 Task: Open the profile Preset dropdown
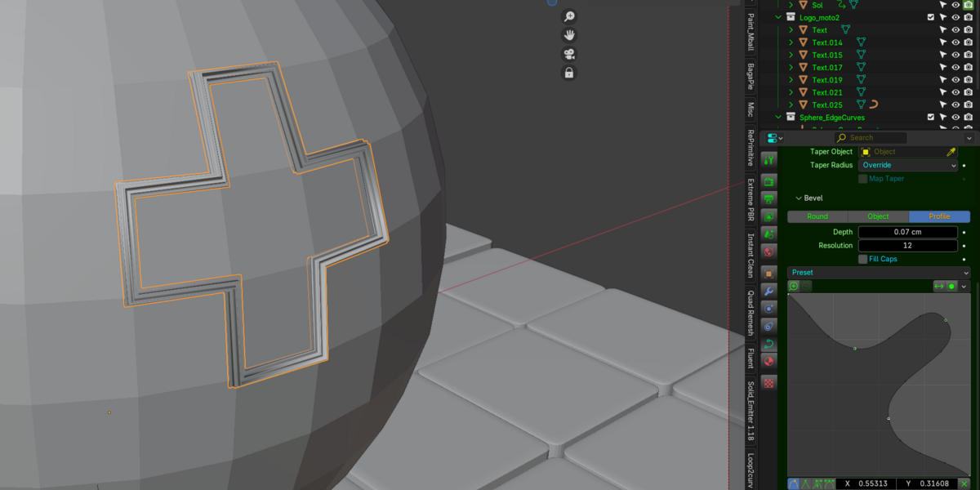click(879, 272)
